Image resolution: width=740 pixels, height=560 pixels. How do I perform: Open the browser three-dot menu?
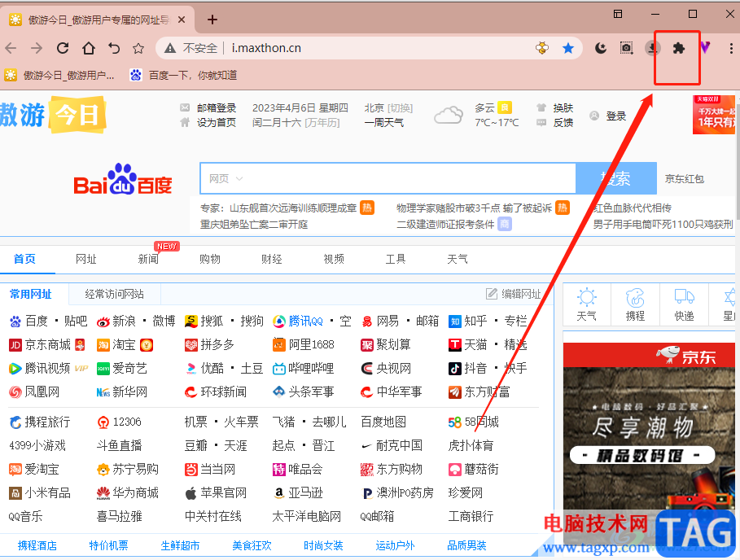pos(731,48)
